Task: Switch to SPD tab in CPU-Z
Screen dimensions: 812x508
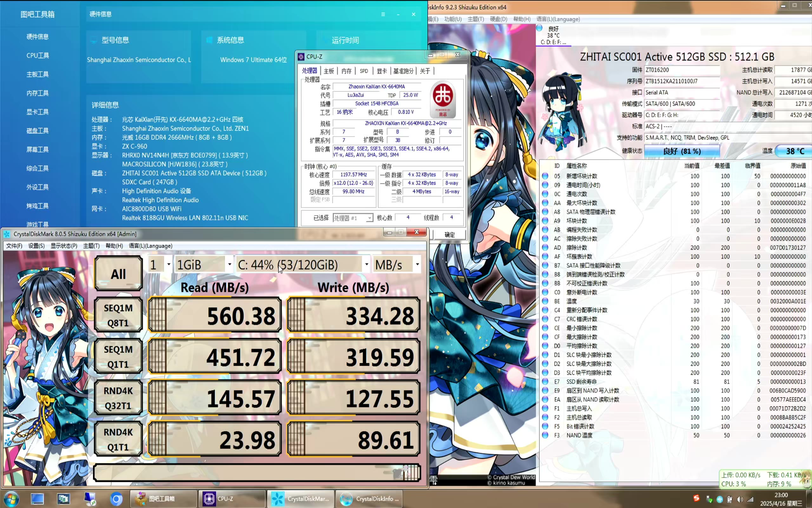Action: (364, 71)
